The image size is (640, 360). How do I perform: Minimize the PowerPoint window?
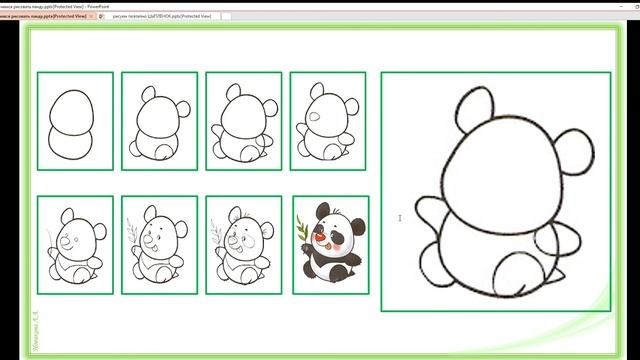(622, 7)
